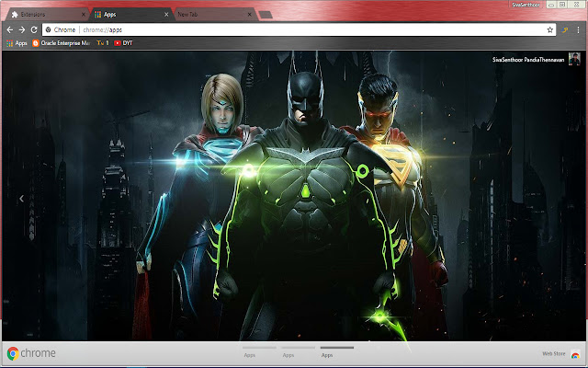The width and height of the screenshot is (588, 368).
Task: Bookmark this page with the star icon
Action: (549, 29)
